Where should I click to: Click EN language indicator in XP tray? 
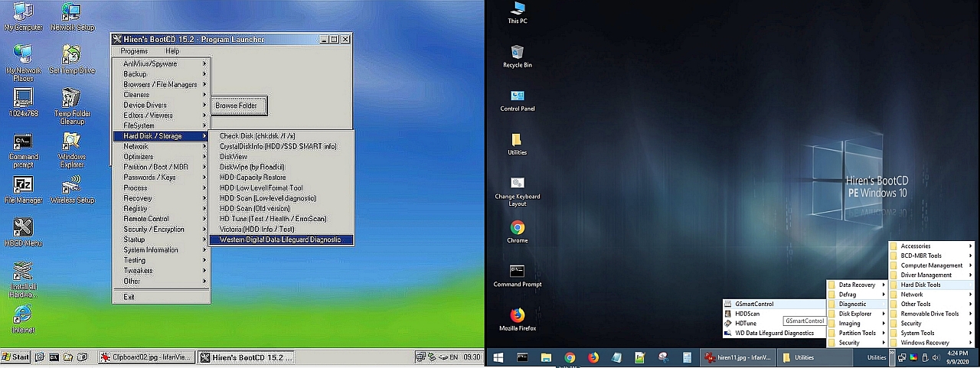(453, 357)
